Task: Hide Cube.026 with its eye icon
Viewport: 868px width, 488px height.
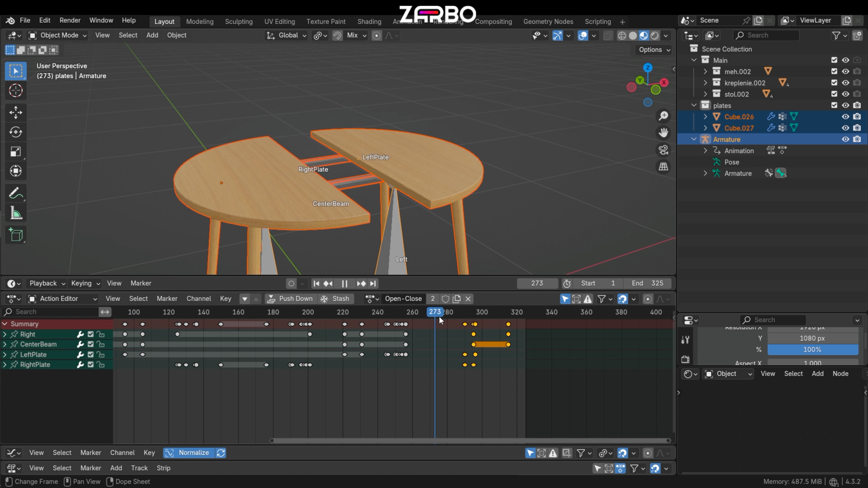Action: click(x=845, y=117)
